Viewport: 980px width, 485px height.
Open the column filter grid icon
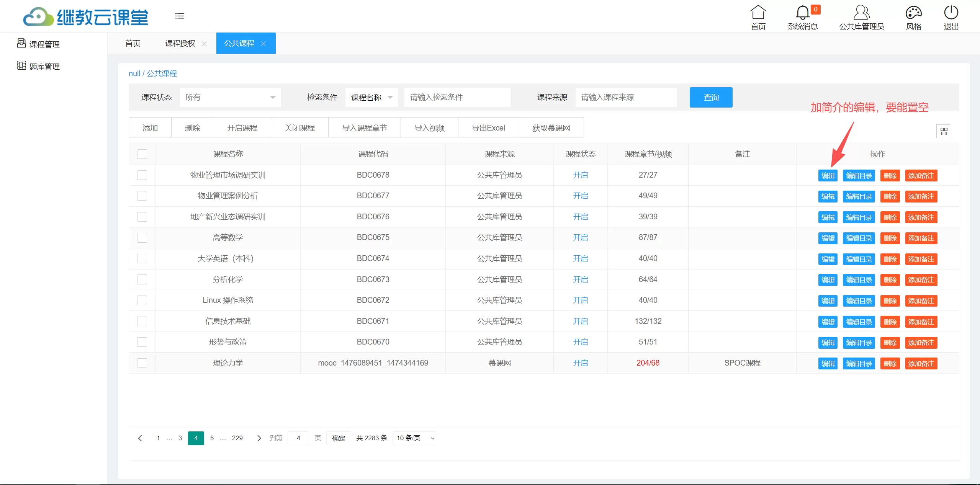[x=944, y=131]
